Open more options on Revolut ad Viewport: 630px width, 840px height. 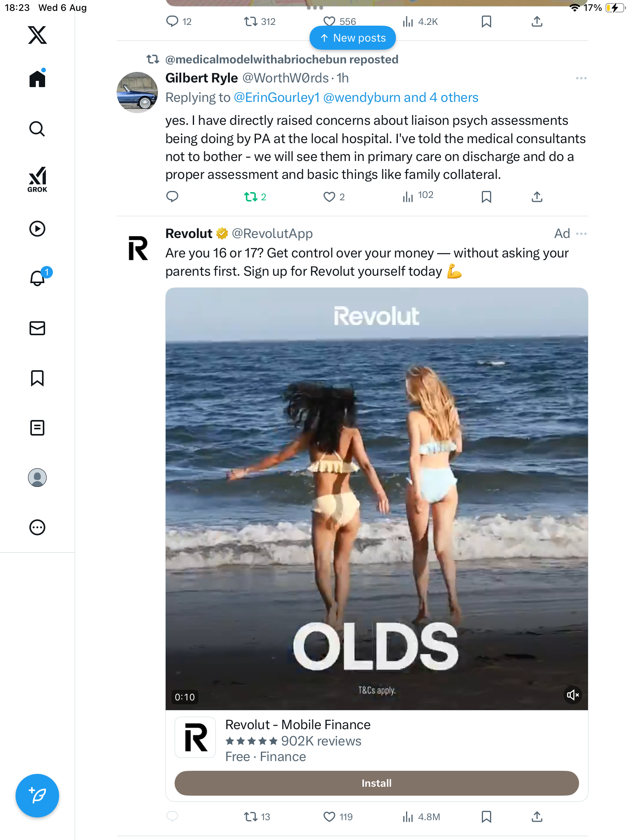tap(581, 234)
